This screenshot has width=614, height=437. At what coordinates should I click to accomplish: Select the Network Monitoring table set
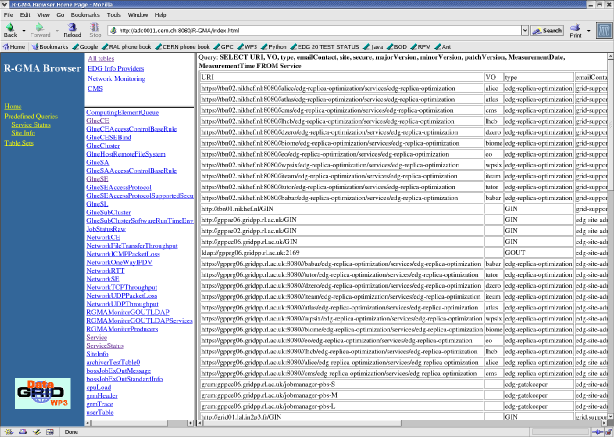point(116,79)
